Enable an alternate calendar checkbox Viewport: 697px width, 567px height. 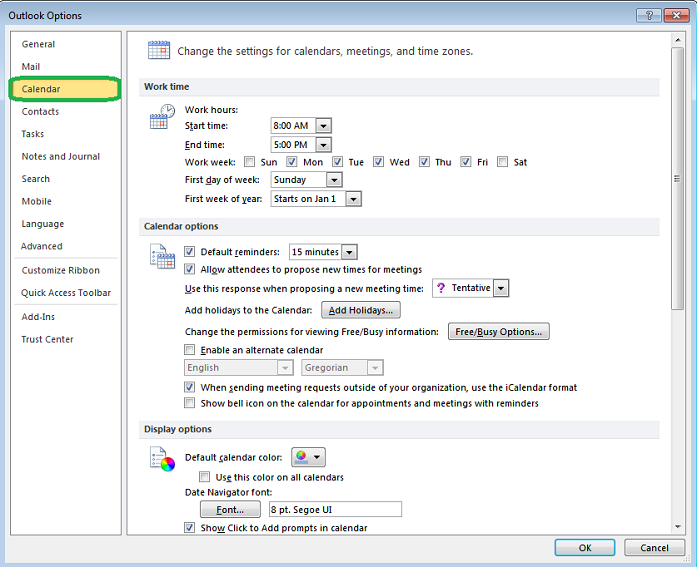(x=189, y=350)
